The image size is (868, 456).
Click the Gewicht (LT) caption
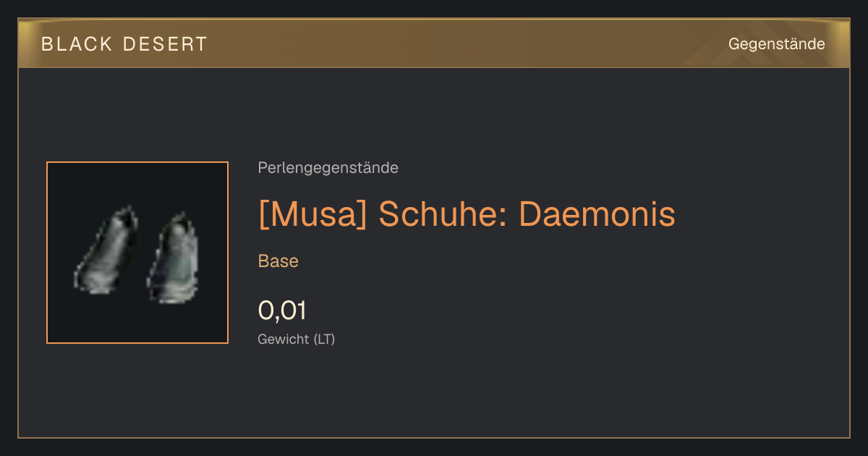pos(297,339)
